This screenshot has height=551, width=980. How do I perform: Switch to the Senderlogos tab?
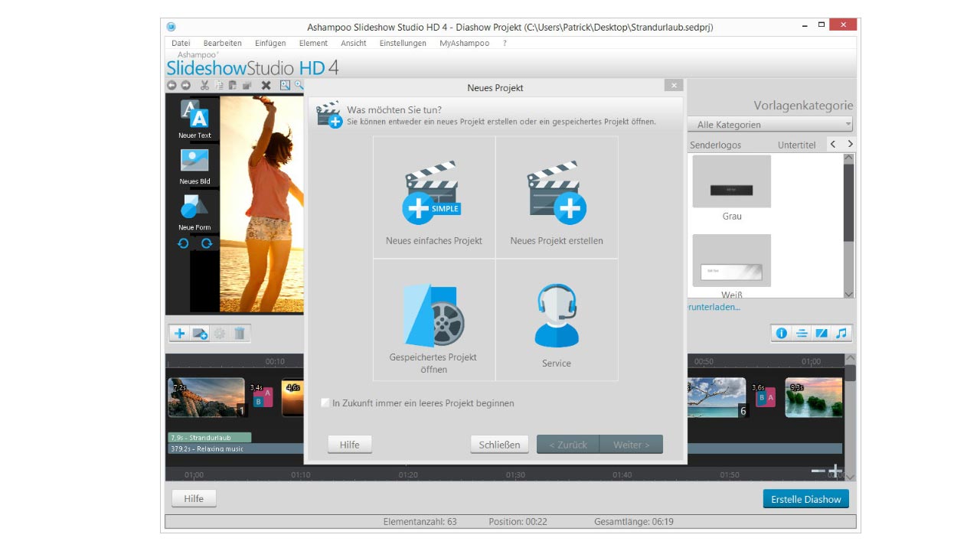pyautogui.click(x=715, y=145)
